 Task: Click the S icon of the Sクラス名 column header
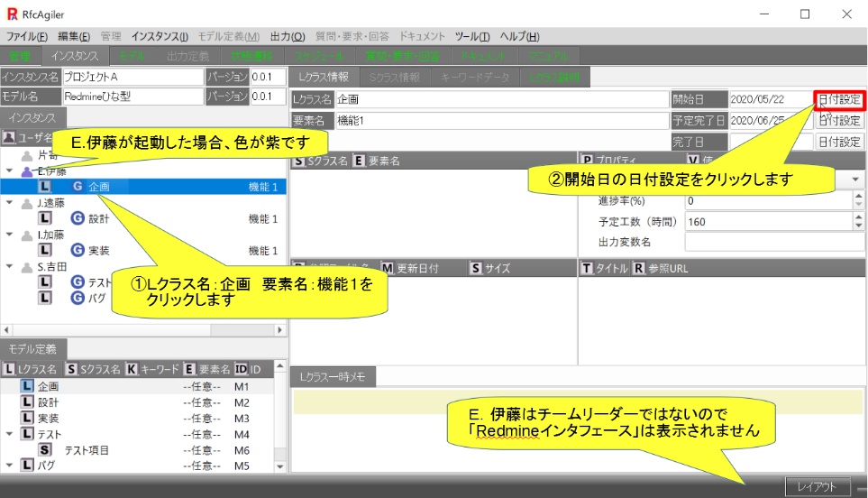(x=299, y=161)
